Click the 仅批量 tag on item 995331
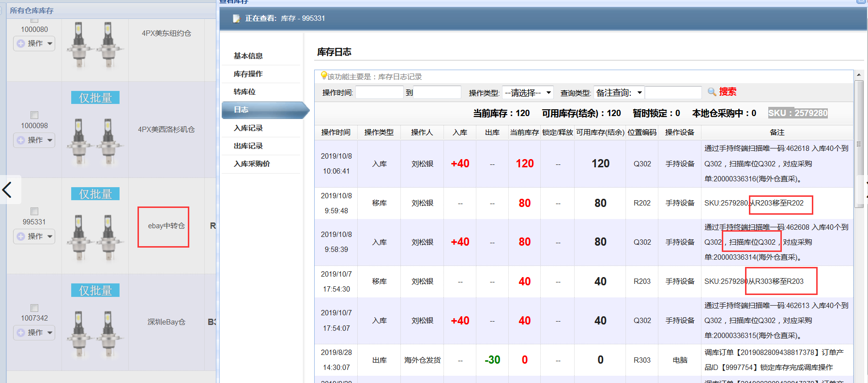Viewport: 868px width, 383px height. point(95,194)
